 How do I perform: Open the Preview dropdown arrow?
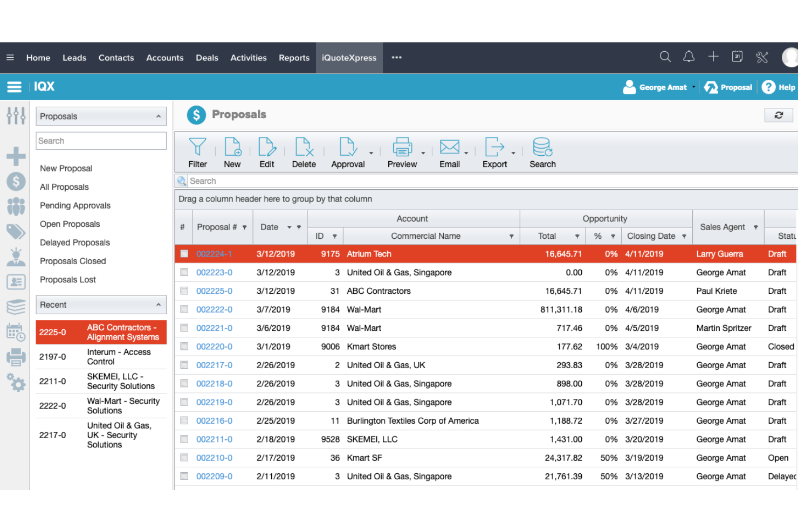(423, 153)
